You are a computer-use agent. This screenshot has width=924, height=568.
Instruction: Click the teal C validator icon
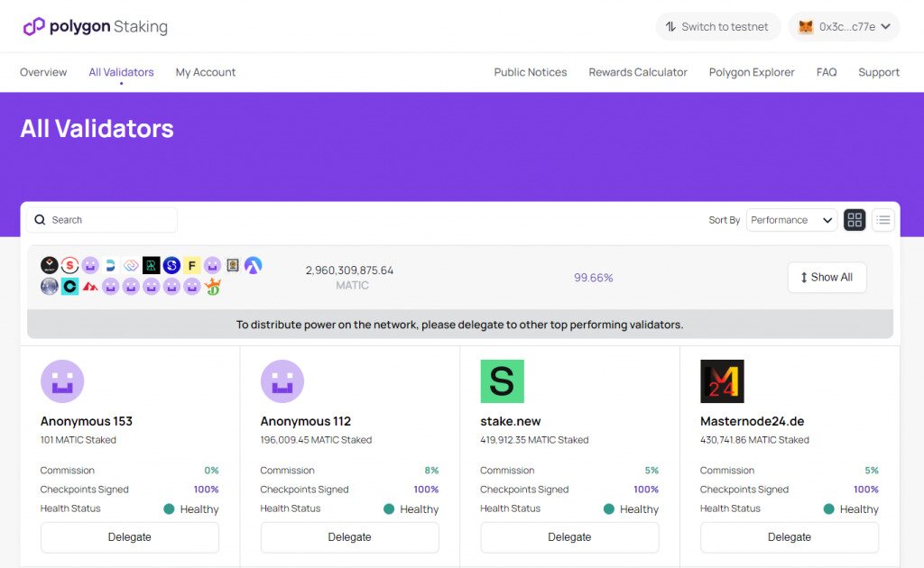70,287
